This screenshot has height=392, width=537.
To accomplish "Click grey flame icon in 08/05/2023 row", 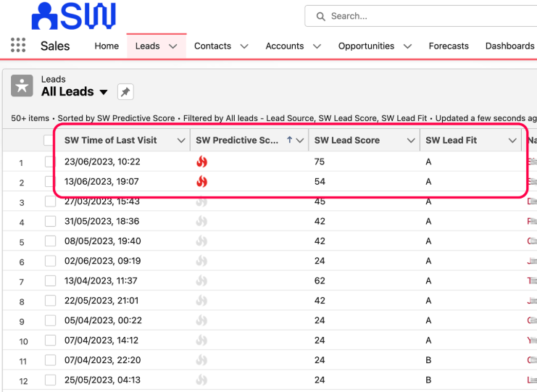I will coord(201,241).
